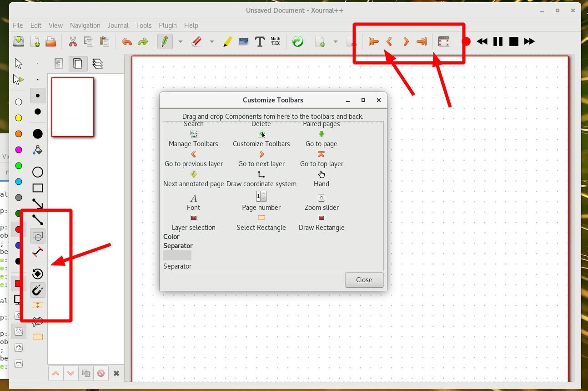Image resolution: width=588 pixels, height=391 pixels.
Task: Toggle grid snapping magnet icon
Action: coord(38,289)
